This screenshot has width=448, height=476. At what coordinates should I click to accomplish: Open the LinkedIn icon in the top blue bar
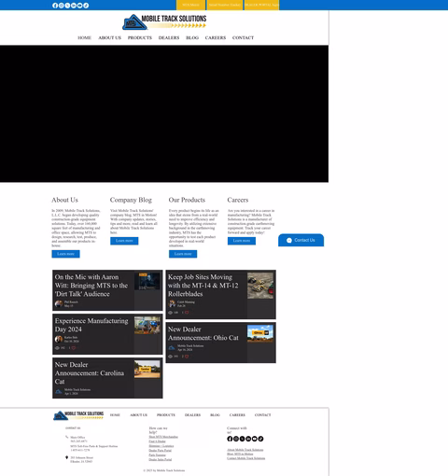[x=74, y=6]
